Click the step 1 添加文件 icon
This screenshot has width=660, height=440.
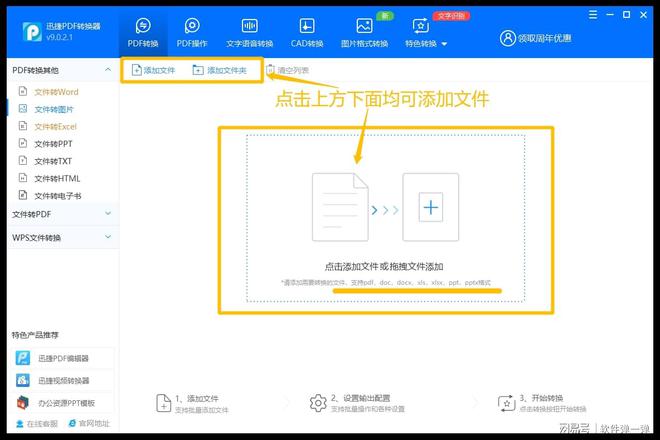coord(163,403)
